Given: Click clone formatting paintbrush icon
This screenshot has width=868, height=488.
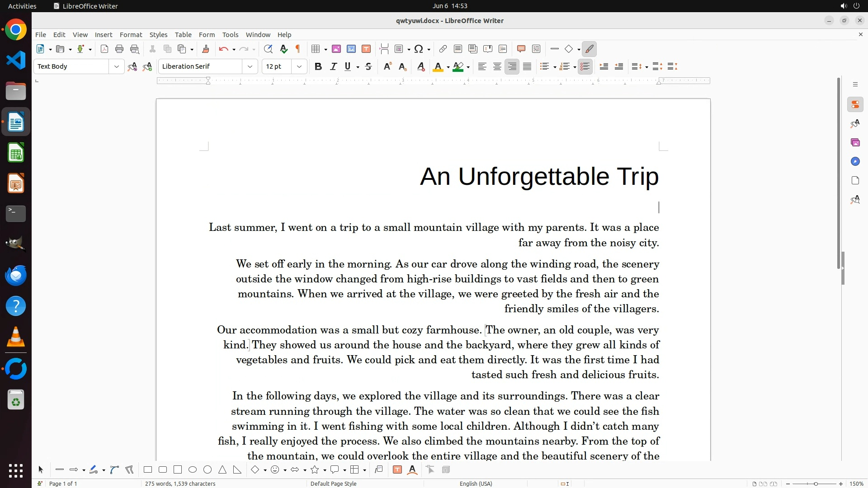Looking at the screenshot, I should click(x=206, y=49).
